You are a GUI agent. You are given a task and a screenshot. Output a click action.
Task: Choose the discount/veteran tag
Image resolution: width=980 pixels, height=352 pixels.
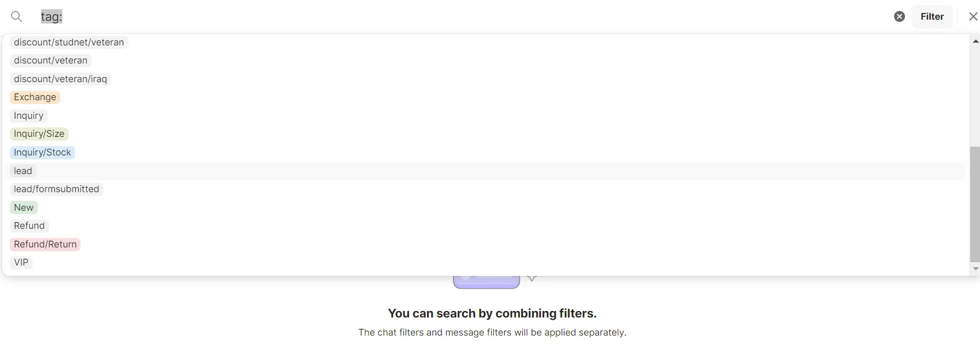tap(50, 60)
